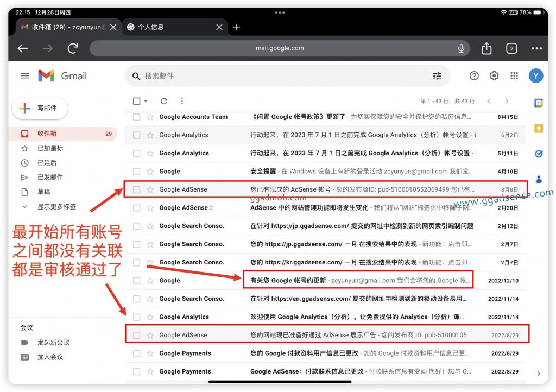This screenshot has width=556, height=392.
Task: Open Google Keep side panel icon
Action: tap(538, 129)
